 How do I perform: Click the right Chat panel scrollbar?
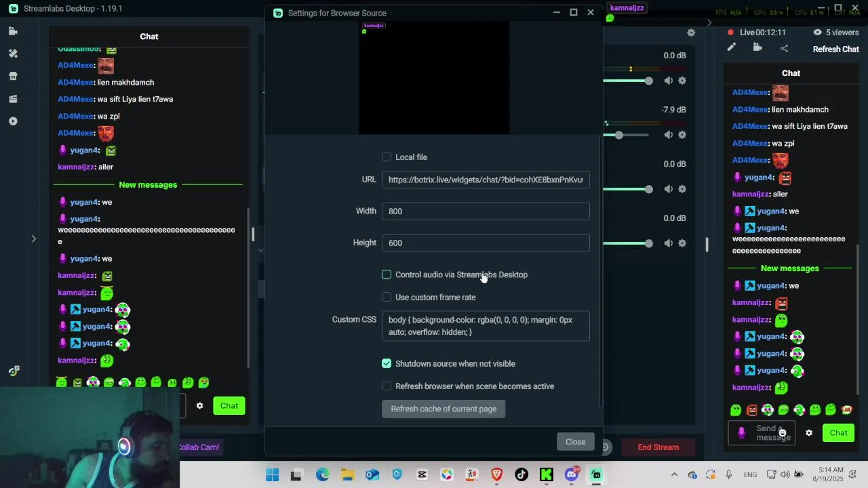pyautogui.click(x=859, y=319)
